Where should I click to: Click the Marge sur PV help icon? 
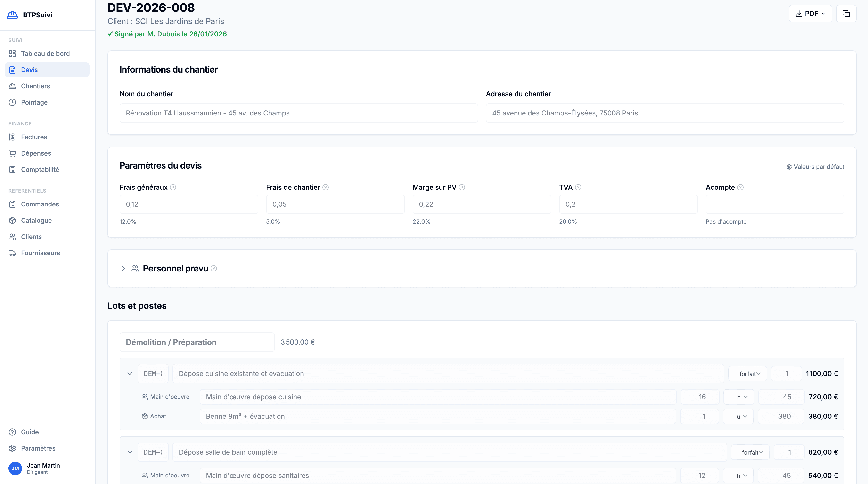pyautogui.click(x=462, y=187)
